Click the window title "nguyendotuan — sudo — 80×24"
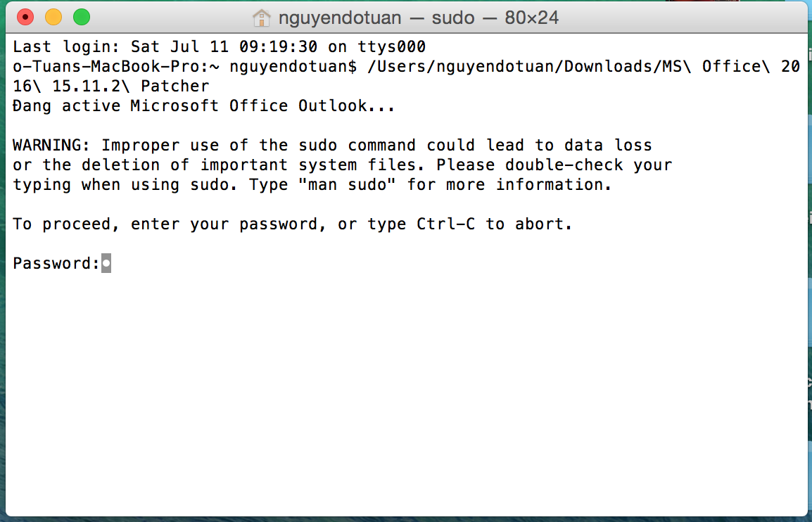 point(418,17)
